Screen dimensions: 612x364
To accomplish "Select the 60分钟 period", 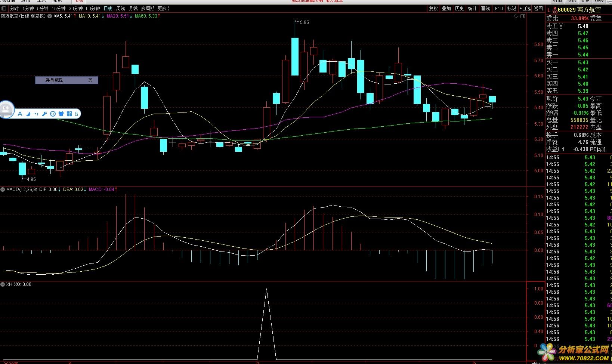I will coord(93,8).
